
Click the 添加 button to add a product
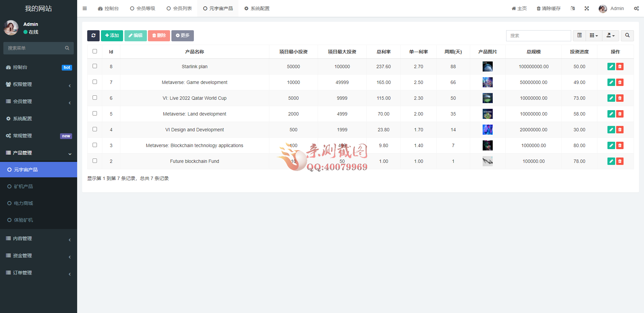112,36
